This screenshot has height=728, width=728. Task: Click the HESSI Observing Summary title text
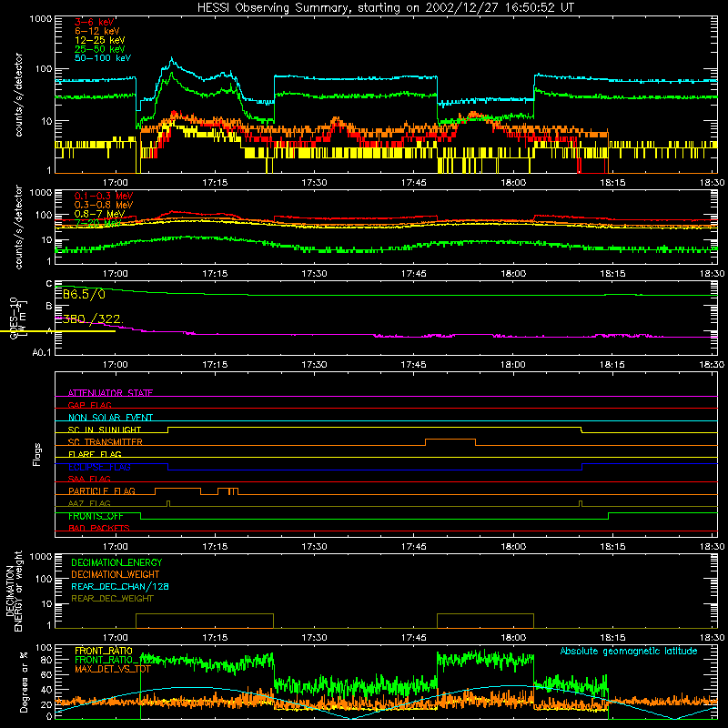pyautogui.click(x=385, y=8)
